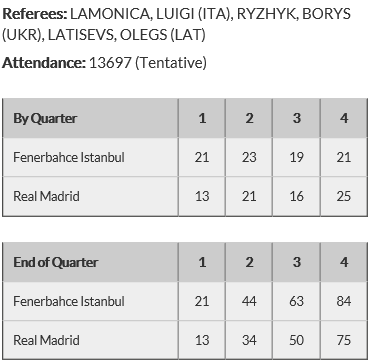
Task: Click Real Madrid's final score 75
Action: (x=344, y=340)
